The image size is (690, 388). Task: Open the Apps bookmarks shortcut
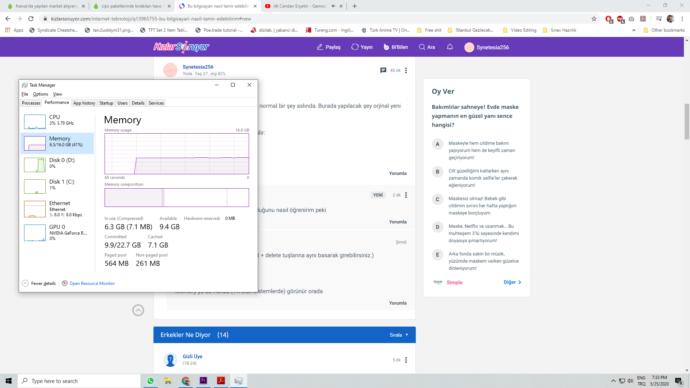click(x=14, y=30)
